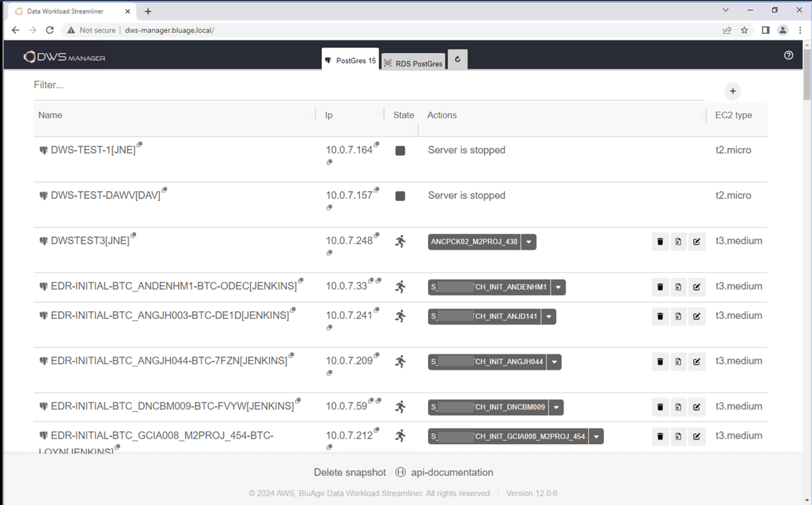Expand the ANCPCK02_M2PROJ_438 job dropdown

528,241
